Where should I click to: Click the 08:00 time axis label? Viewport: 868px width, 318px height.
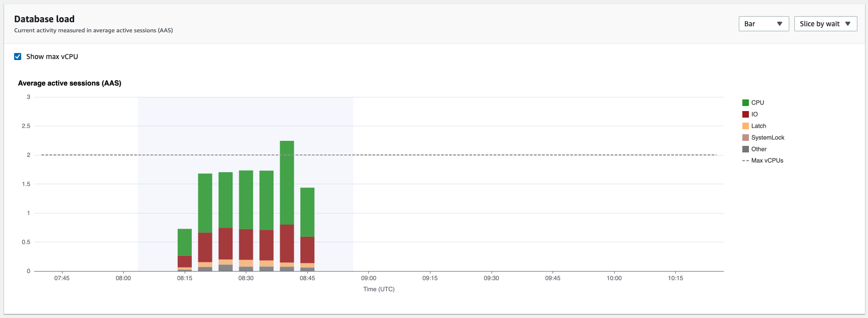[x=123, y=278]
